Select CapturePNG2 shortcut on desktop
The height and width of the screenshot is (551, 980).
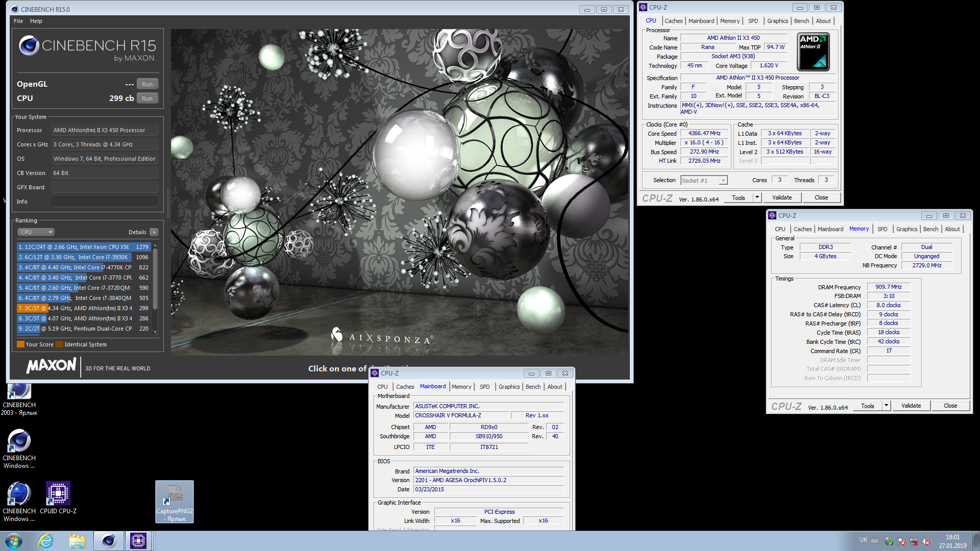175,502
